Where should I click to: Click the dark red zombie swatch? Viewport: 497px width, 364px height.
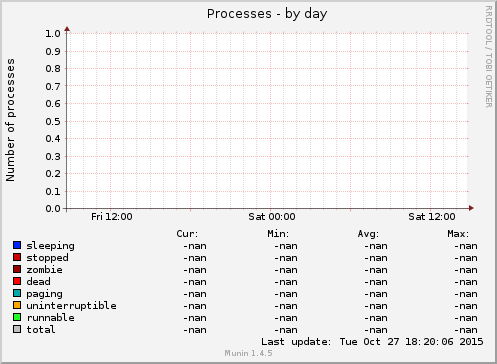[x=17, y=269]
